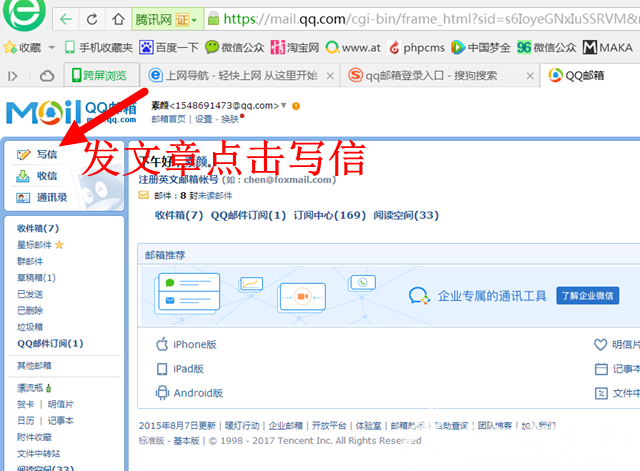This screenshot has height=471, width=640.
Task: Open Android版 download link
Action: coord(189,393)
